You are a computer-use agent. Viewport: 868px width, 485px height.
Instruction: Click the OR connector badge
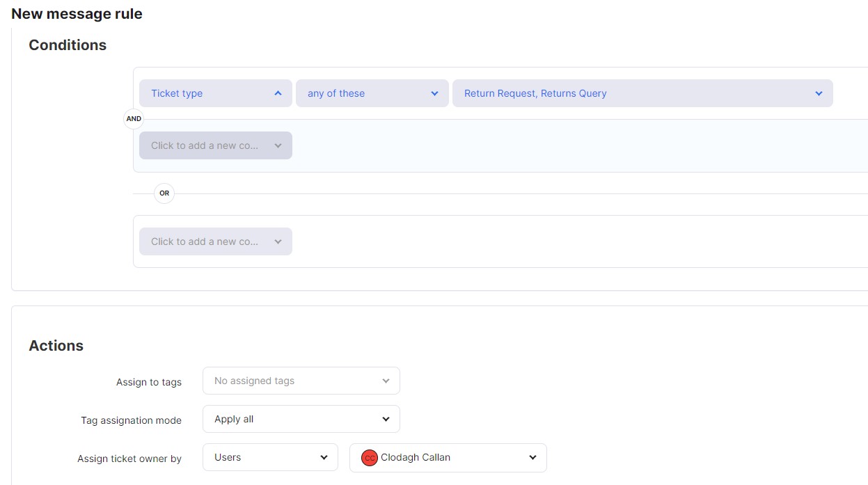(164, 193)
